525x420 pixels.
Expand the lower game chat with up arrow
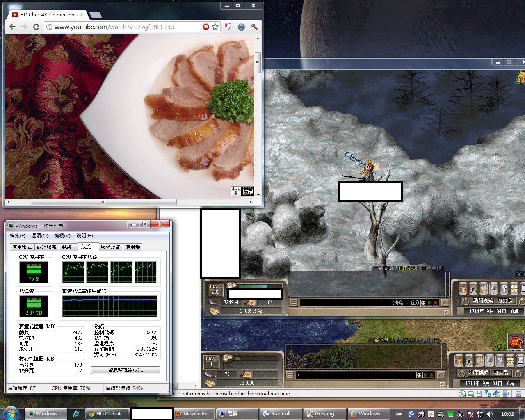click(442, 375)
